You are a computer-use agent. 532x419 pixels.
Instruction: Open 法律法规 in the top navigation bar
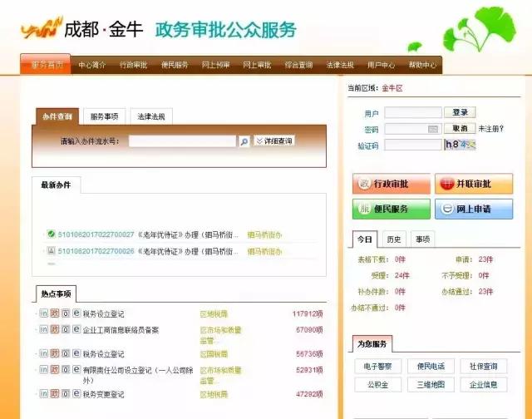340,65
